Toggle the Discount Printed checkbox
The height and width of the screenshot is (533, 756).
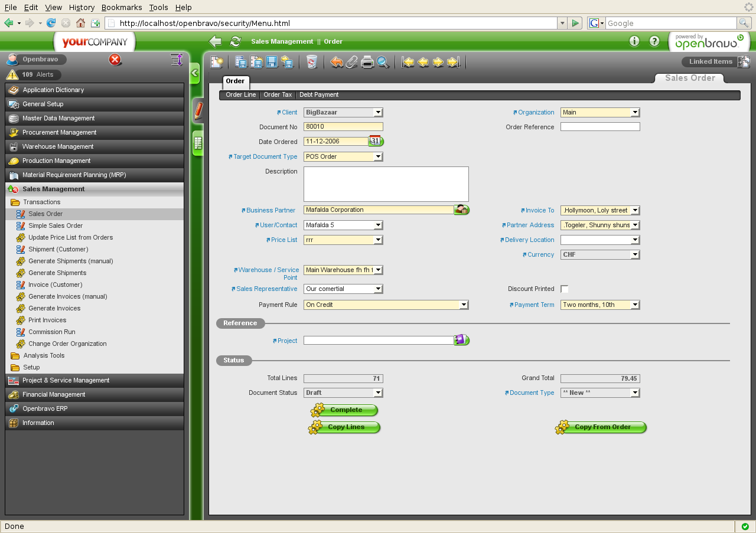click(564, 289)
